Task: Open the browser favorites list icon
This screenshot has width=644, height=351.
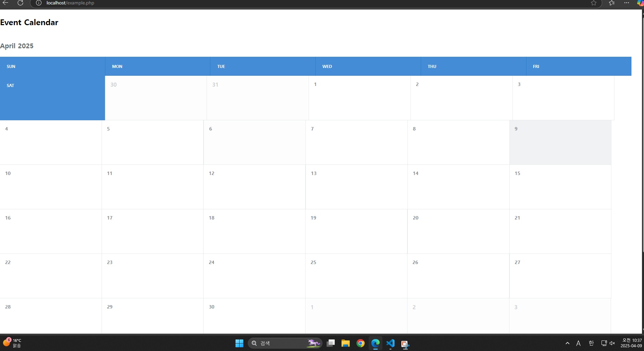Action: pos(612,3)
